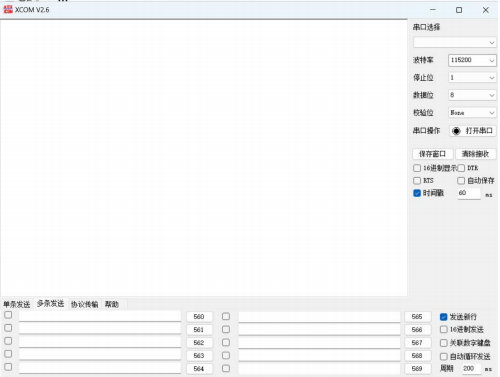Open the 协议传输 tab
This screenshot has width=500, height=377.
tap(84, 304)
